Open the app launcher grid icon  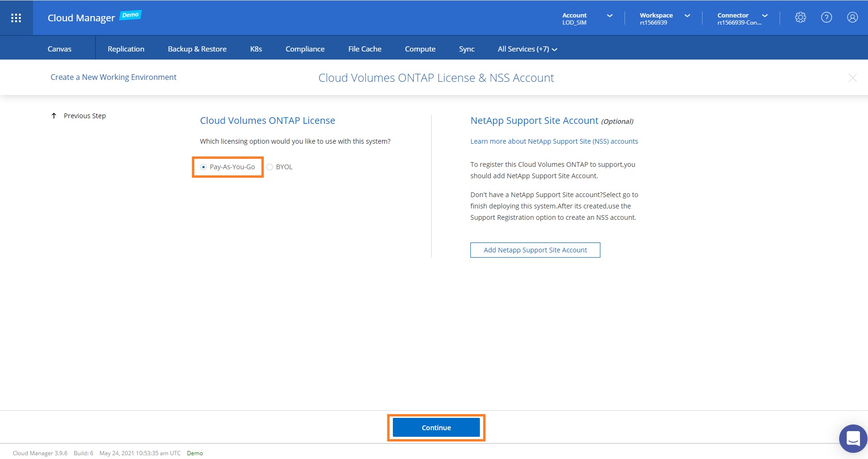point(16,18)
